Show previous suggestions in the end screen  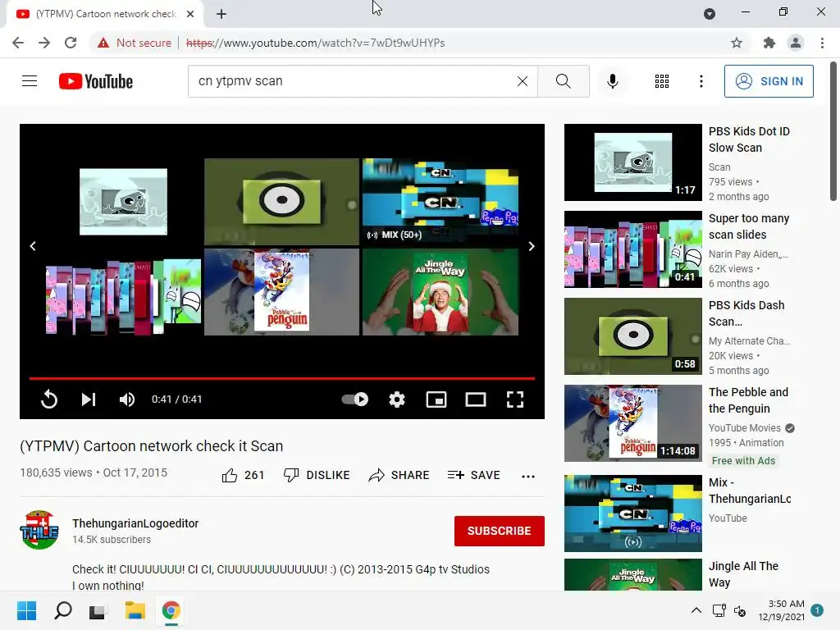tap(33, 246)
